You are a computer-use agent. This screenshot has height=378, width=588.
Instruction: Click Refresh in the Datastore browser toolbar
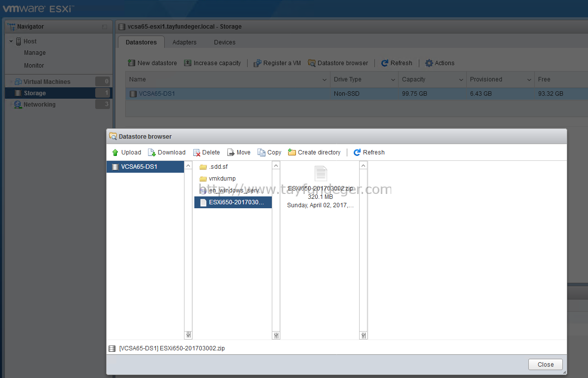click(369, 152)
